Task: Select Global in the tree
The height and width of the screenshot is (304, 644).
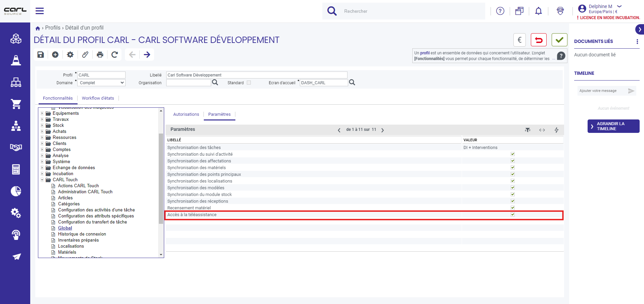Action: (65, 228)
